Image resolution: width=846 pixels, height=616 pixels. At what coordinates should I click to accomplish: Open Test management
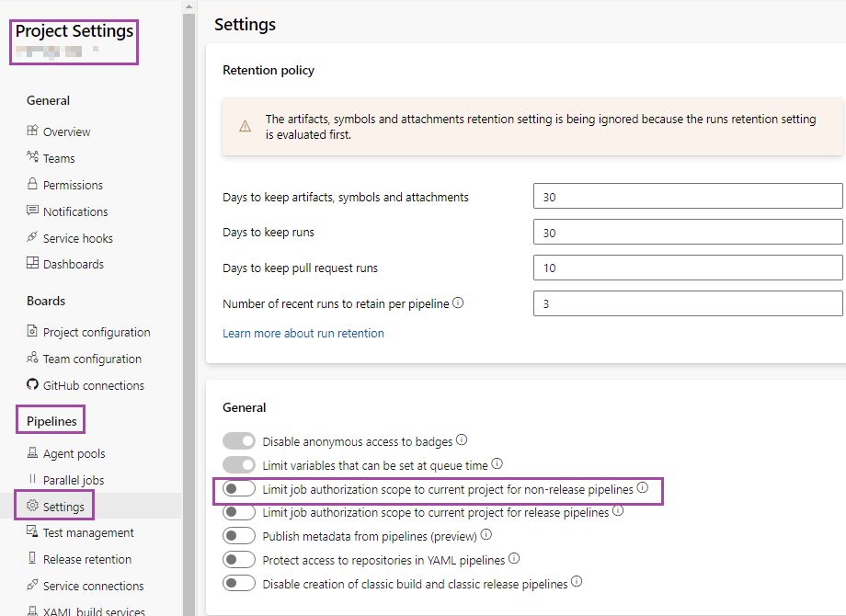(x=88, y=533)
